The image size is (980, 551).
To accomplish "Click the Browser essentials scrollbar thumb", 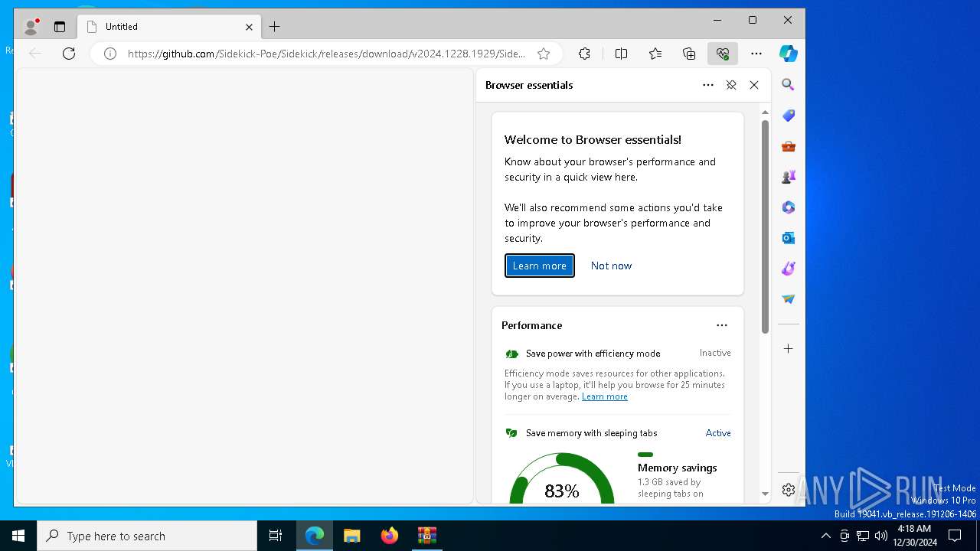I will tap(765, 227).
